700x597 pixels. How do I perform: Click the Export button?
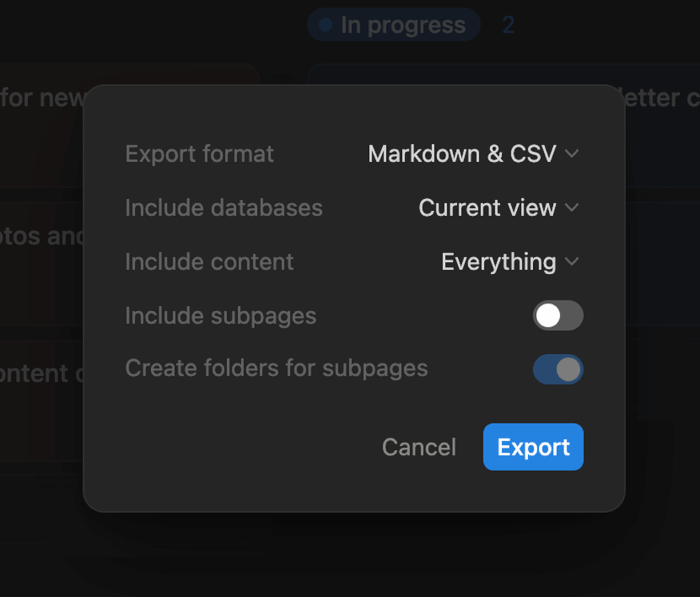tap(533, 447)
